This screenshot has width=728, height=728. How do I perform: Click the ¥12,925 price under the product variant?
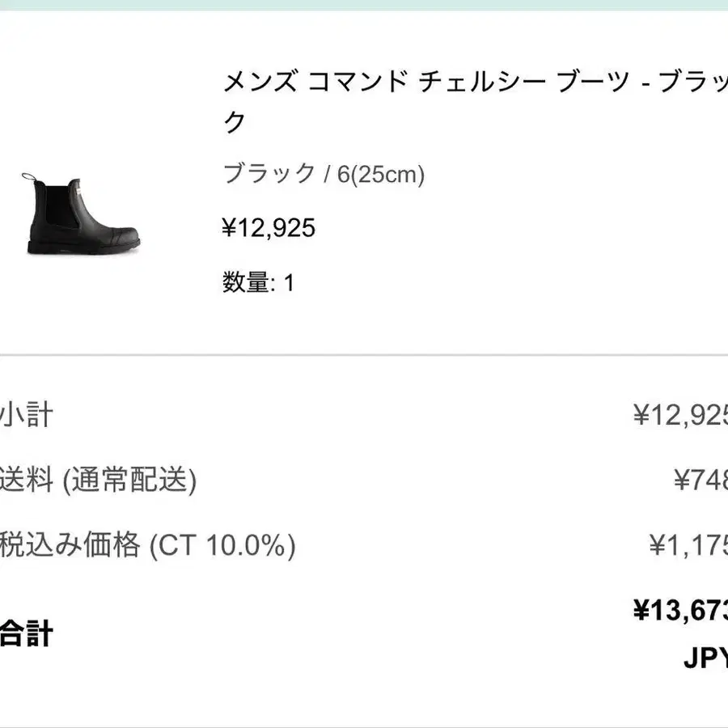[269, 228]
